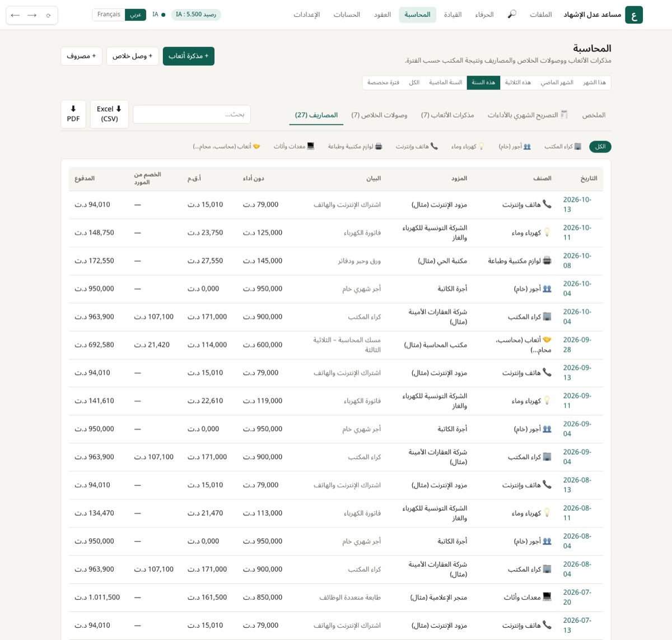
Task: Open the 2026-10-08 date link
Action: [577, 261]
